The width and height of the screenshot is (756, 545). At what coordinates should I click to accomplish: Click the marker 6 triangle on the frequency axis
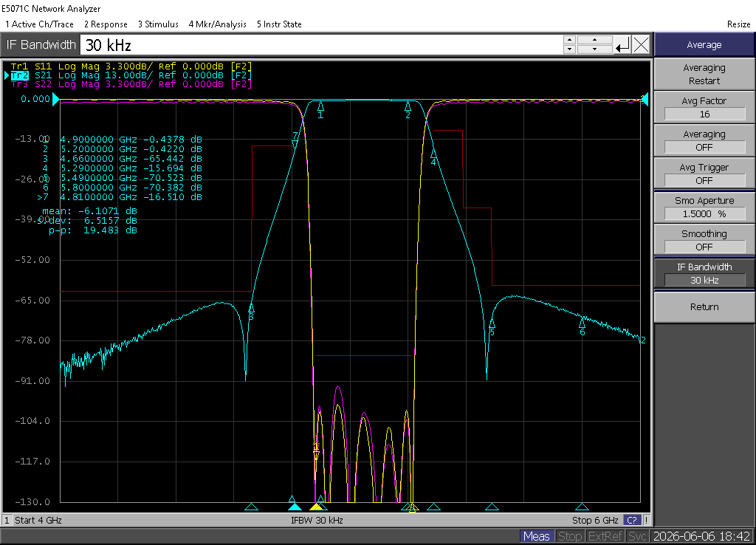pyautogui.click(x=583, y=507)
